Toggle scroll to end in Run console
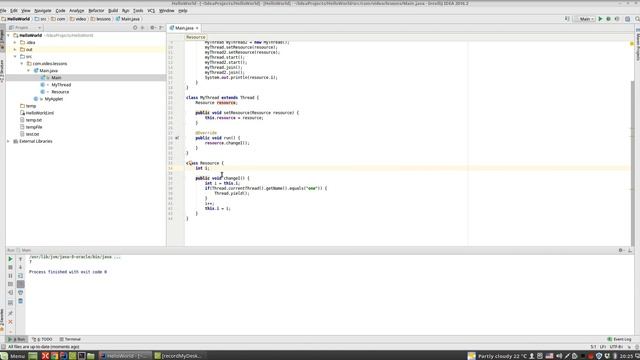This screenshot has height=360, width=640. coord(20,284)
